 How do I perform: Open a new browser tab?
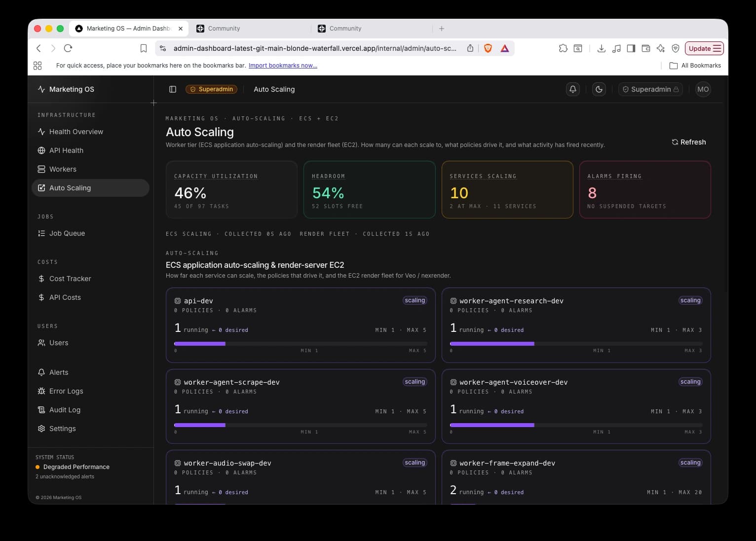[x=442, y=29]
